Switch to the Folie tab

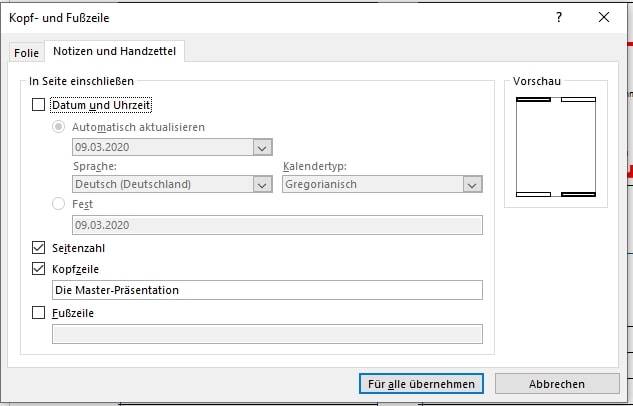[x=26, y=52]
